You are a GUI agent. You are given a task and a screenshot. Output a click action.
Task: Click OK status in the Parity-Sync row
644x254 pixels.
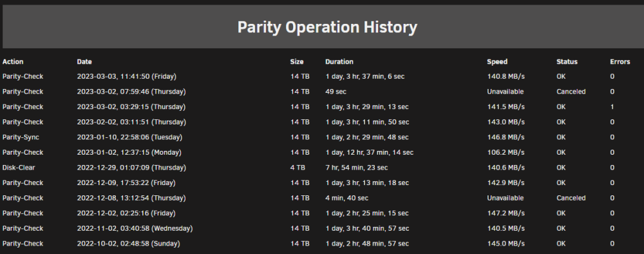click(561, 137)
